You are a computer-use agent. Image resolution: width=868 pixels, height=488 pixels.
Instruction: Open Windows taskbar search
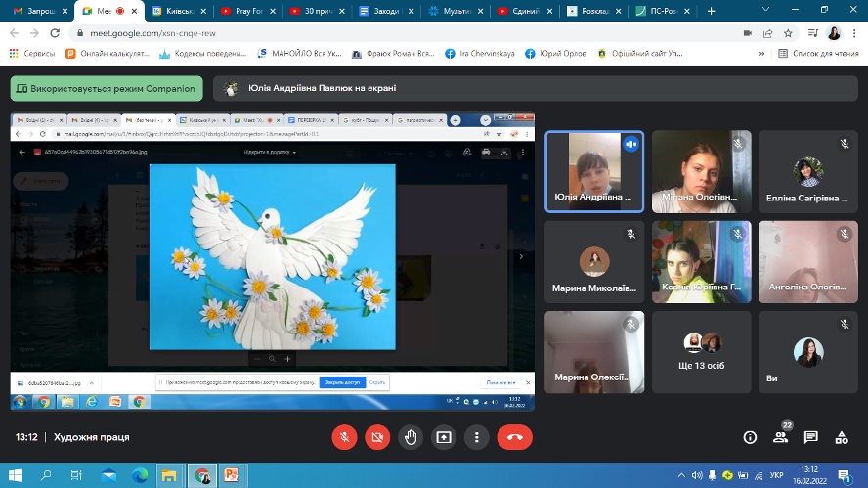click(x=46, y=475)
